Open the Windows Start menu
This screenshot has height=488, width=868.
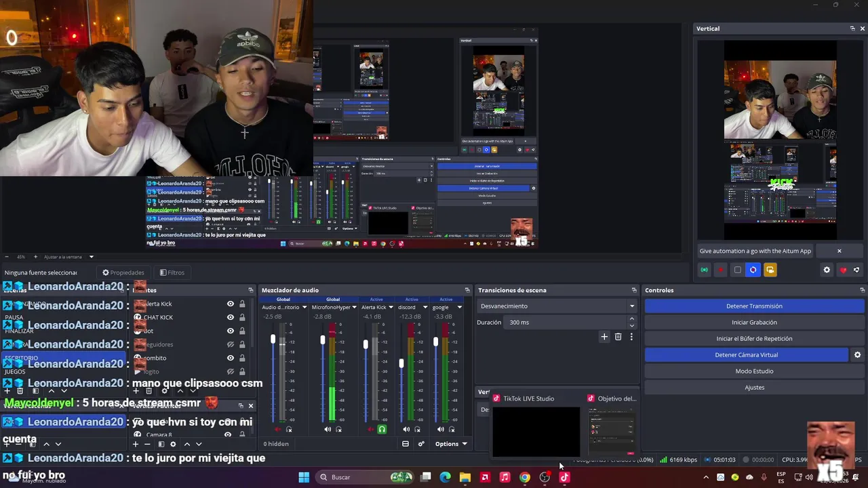(x=304, y=477)
